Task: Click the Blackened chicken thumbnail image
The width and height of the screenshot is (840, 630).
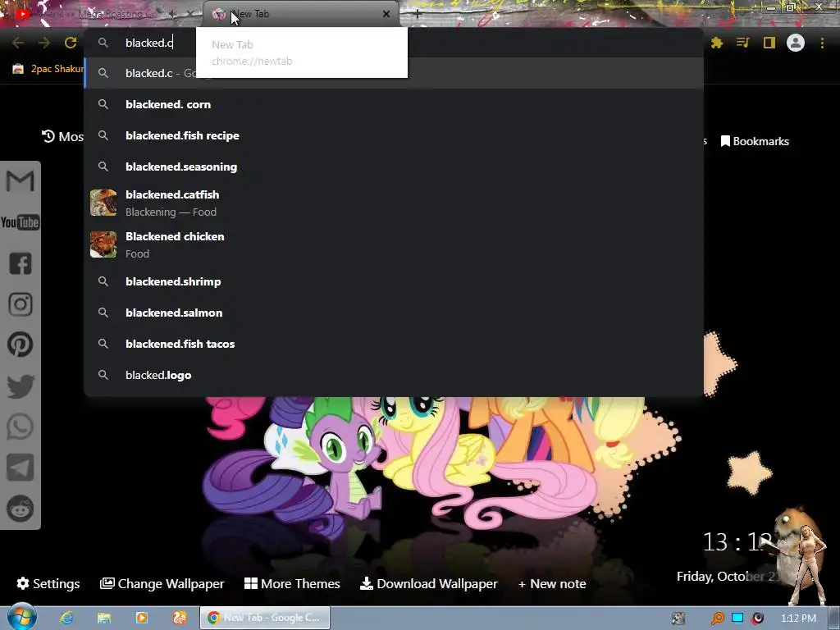Action: point(103,244)
